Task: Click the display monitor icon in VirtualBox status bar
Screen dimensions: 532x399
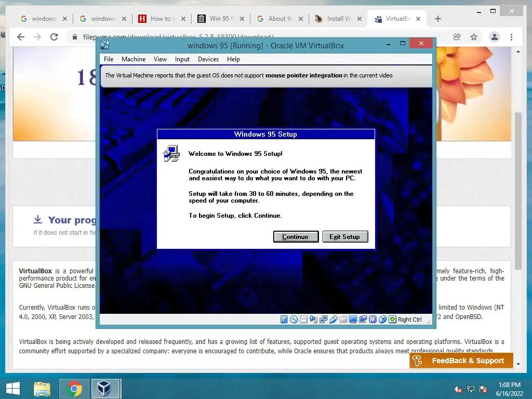Action: pyautogui.click(x=353, y=320)
